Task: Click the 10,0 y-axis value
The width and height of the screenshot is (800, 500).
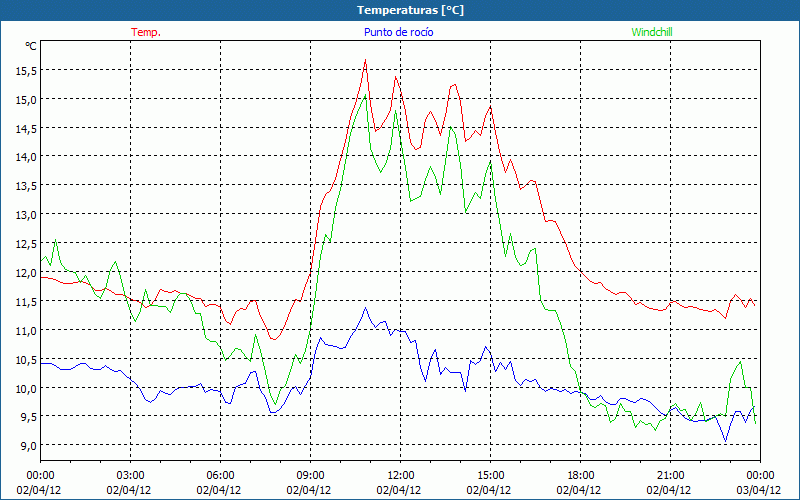Action: pyautogui.click(x=26, y=389)
